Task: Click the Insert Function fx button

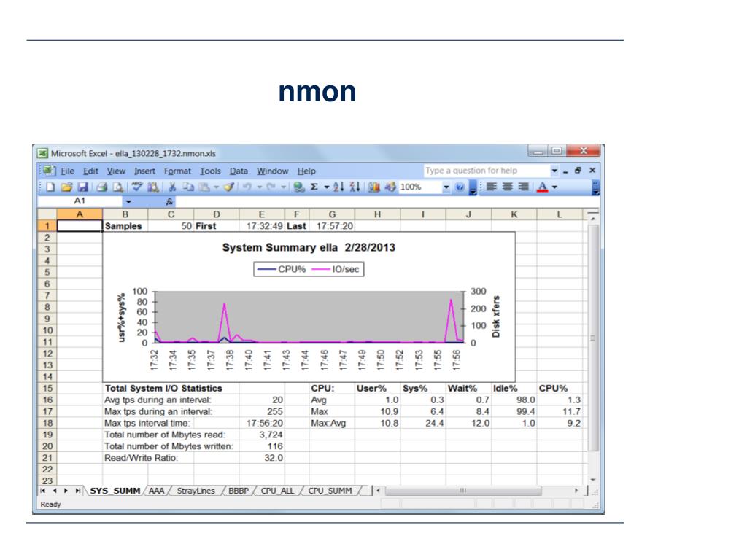Action: [169, 201]
